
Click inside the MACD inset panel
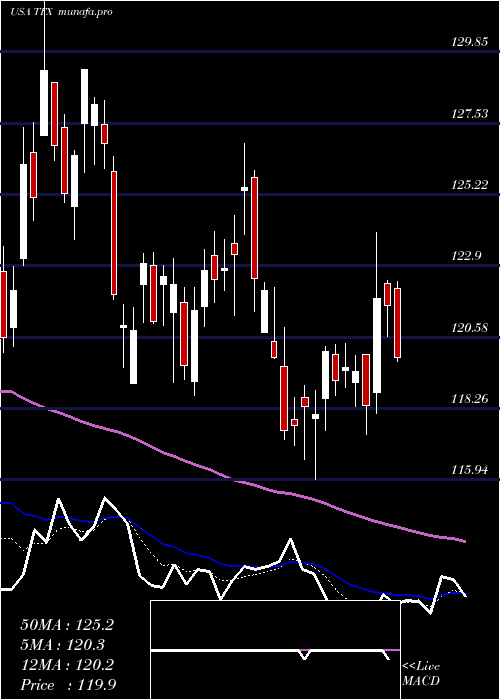click(275, 650)
